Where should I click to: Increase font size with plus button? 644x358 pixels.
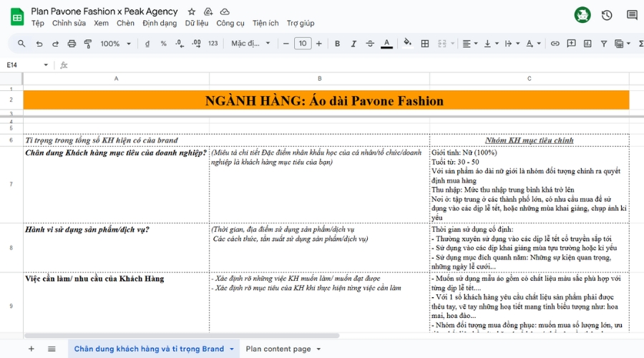point(318,44)
